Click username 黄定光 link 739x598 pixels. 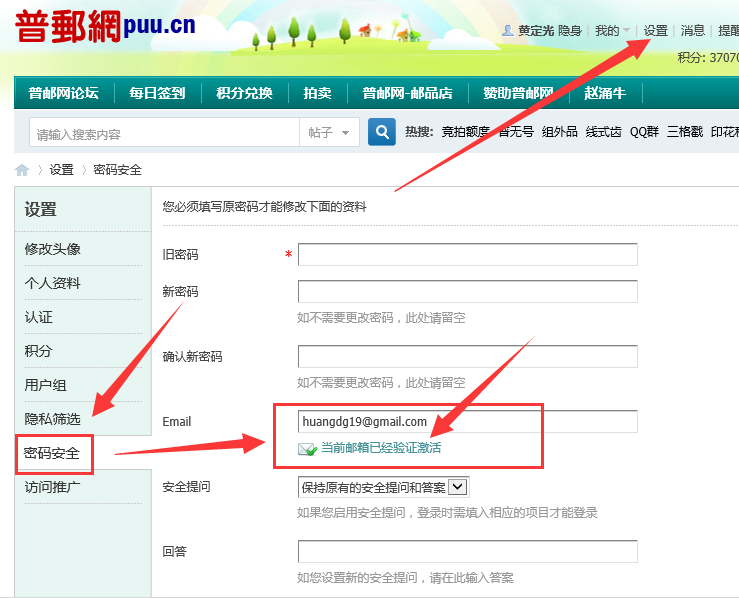click(x=536, y=31)
